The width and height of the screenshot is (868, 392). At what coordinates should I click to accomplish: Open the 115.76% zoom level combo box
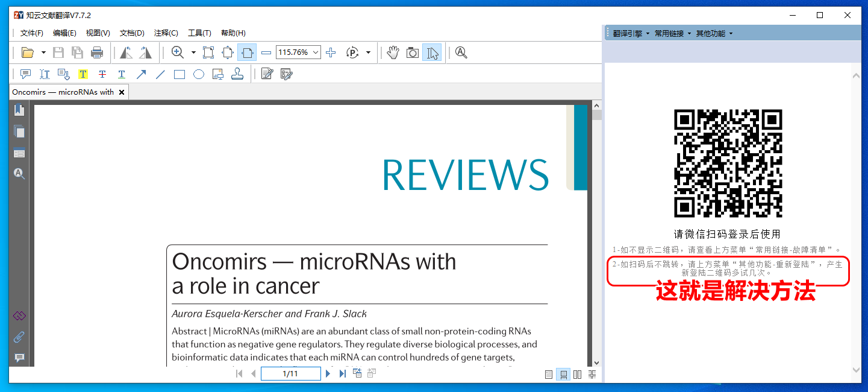[x=298, y=52]
